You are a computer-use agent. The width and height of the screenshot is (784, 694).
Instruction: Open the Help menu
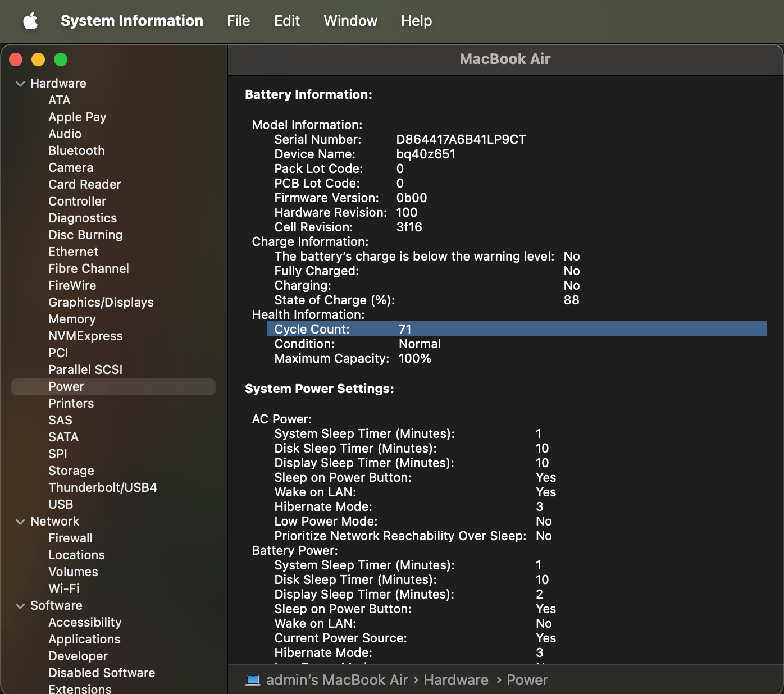(416, 21)
